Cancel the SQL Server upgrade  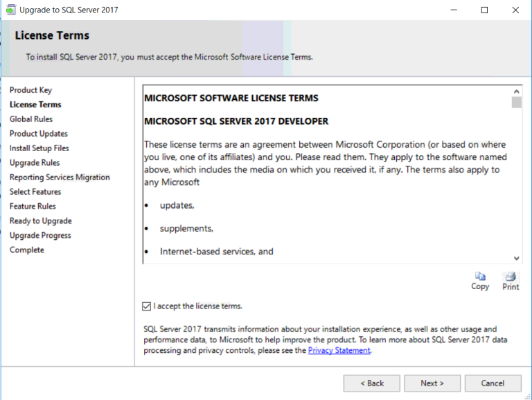click(x=493, y=383)
